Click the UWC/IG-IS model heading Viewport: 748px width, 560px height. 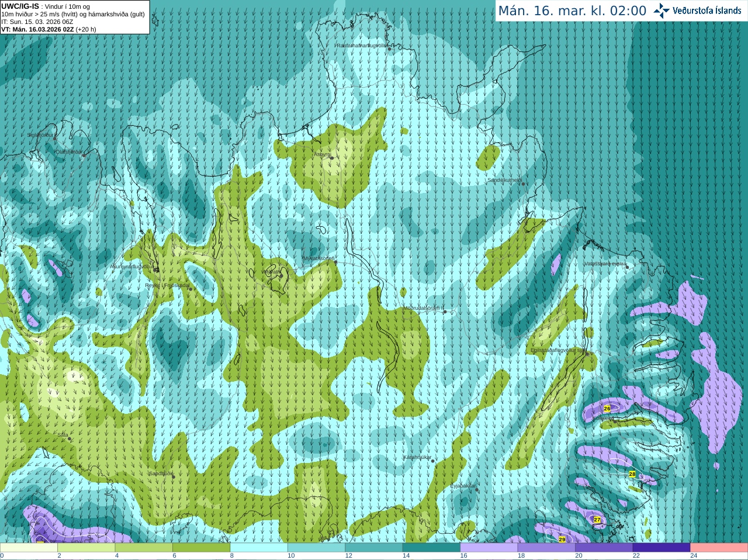pyautogui.click(x=20, y=6)
